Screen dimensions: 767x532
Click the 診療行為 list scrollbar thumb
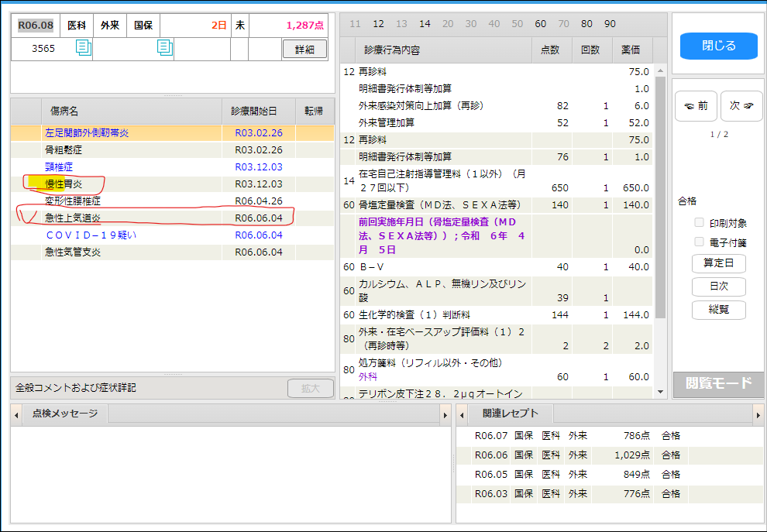pyautogui.click(x=660, y=197)
